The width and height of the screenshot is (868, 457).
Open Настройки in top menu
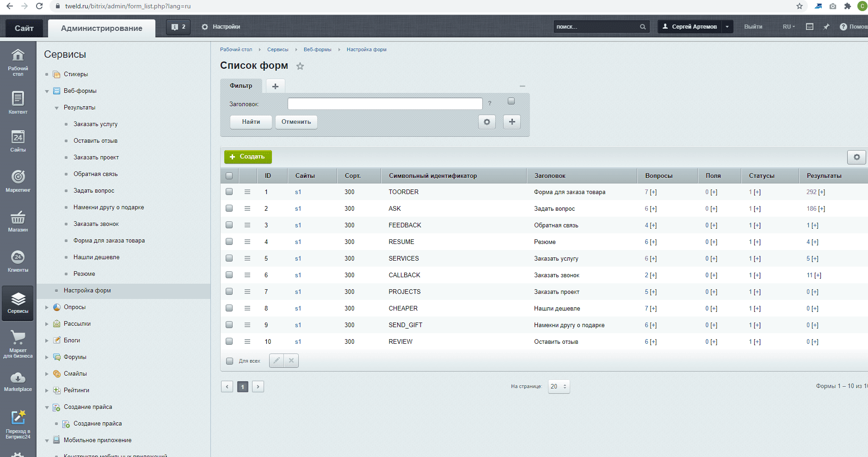[x=221, y=27]
